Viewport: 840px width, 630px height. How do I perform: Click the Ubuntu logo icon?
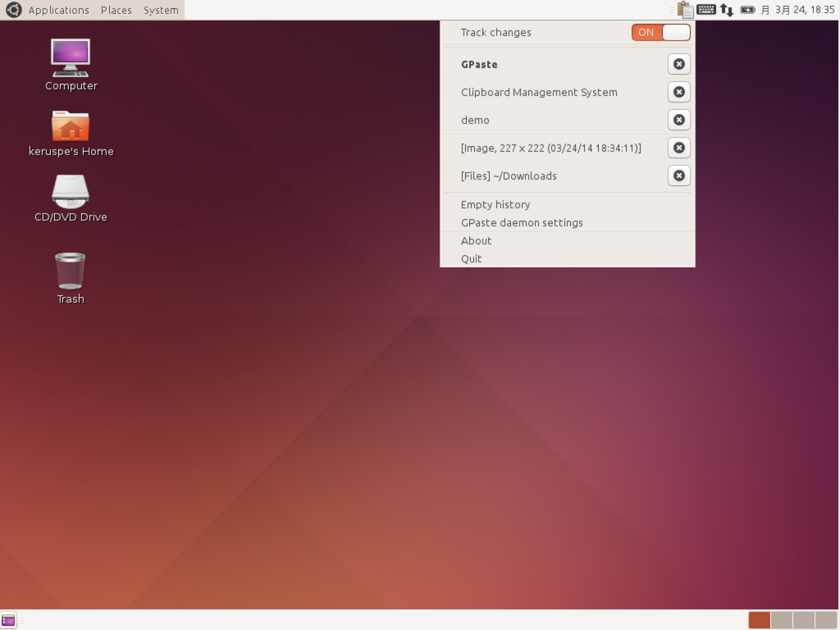[x=13, y=10]
